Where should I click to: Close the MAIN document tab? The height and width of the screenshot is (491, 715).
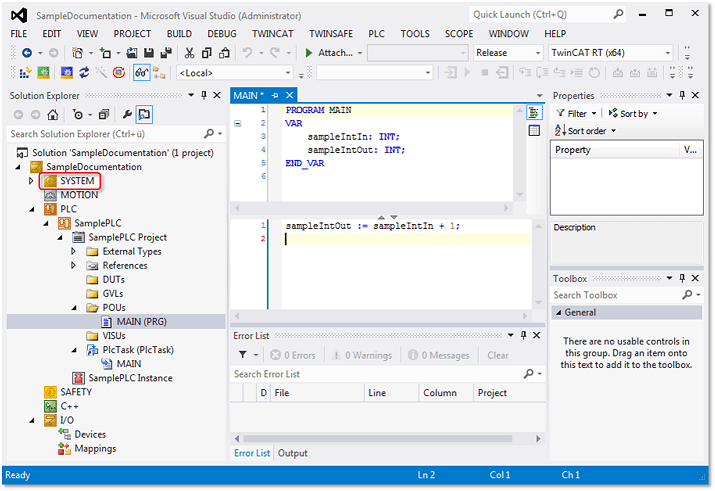[289, 95]
